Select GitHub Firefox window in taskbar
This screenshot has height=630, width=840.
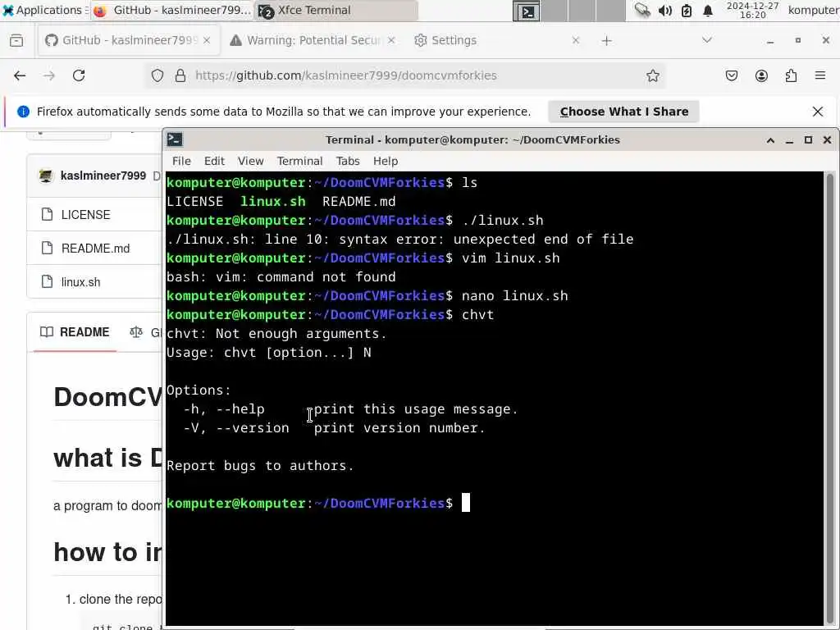tap(171, 10)
